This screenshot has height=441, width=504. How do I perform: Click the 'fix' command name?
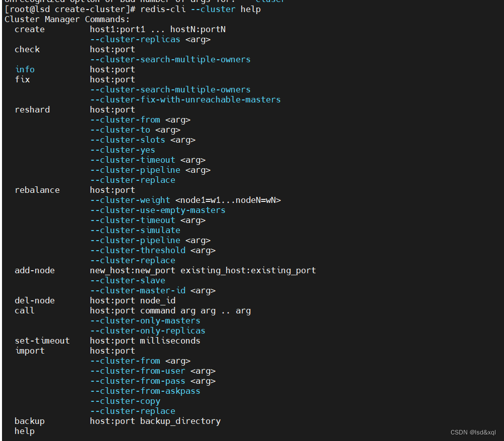pyautogui.click(x=22, y=79)
